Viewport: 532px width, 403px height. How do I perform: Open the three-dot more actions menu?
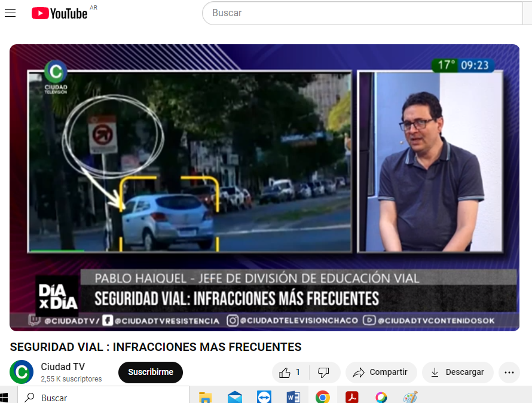[x=509, y=372]
